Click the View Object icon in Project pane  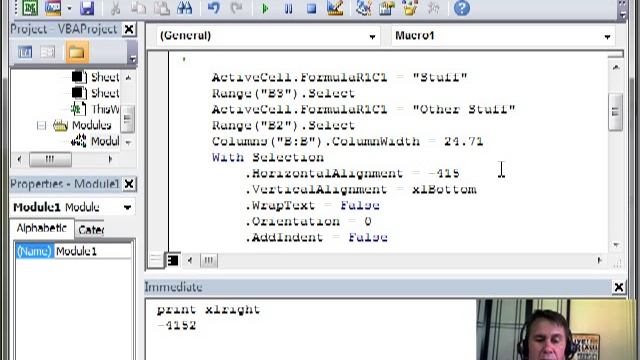click(48, 52)
